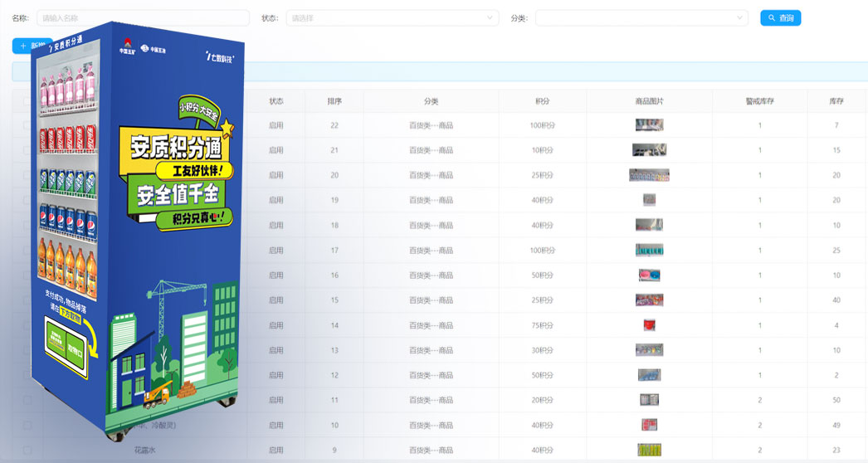Open product image in sort 15 row
Screen dimensions: 868x463
[x=649, y=300]
